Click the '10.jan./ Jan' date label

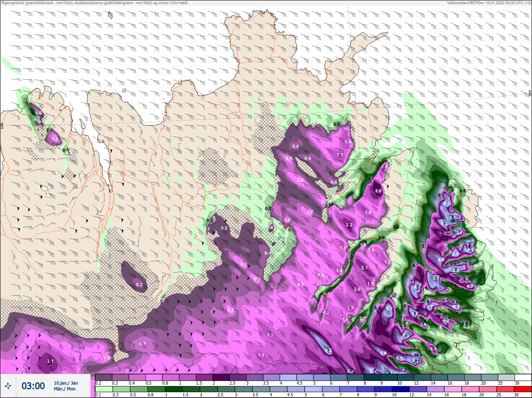tap(66, 383)
